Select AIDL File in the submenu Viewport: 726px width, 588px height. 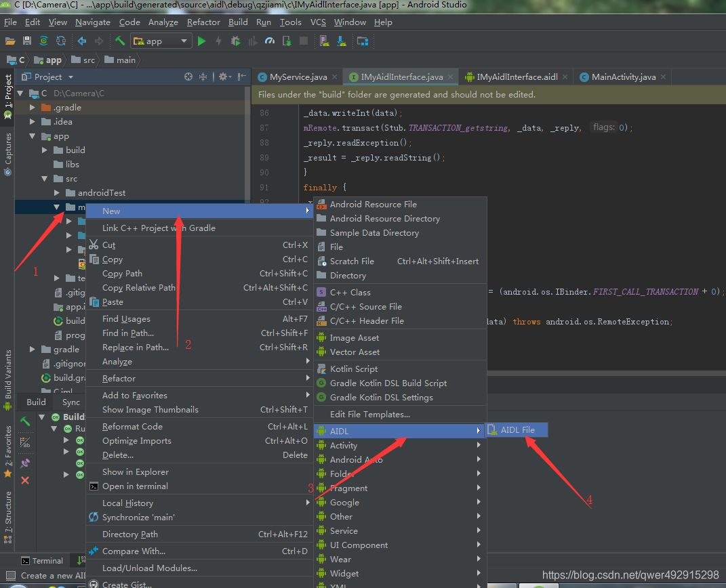tap(517, 429)
